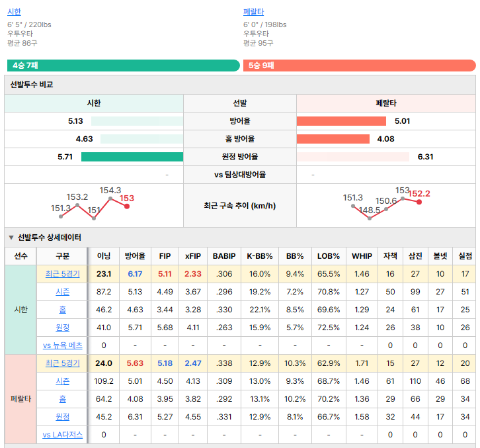Image resolution: width=480 pixels, height=448 pixels.
Task: Open 페랄타's 최근 5경기 link
Action: (x=62, y=363)
